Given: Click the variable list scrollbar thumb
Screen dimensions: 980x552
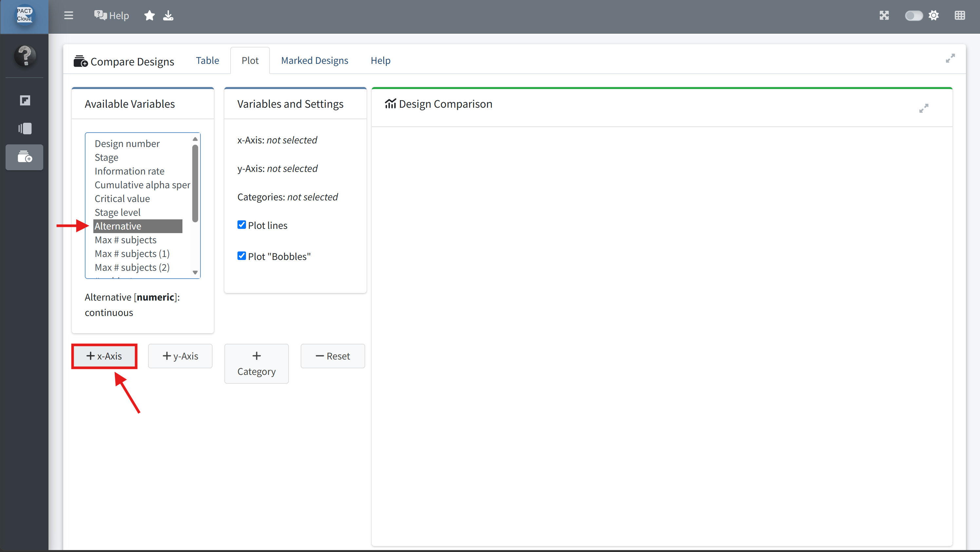Looking at the screenshot, I should 195,183.
